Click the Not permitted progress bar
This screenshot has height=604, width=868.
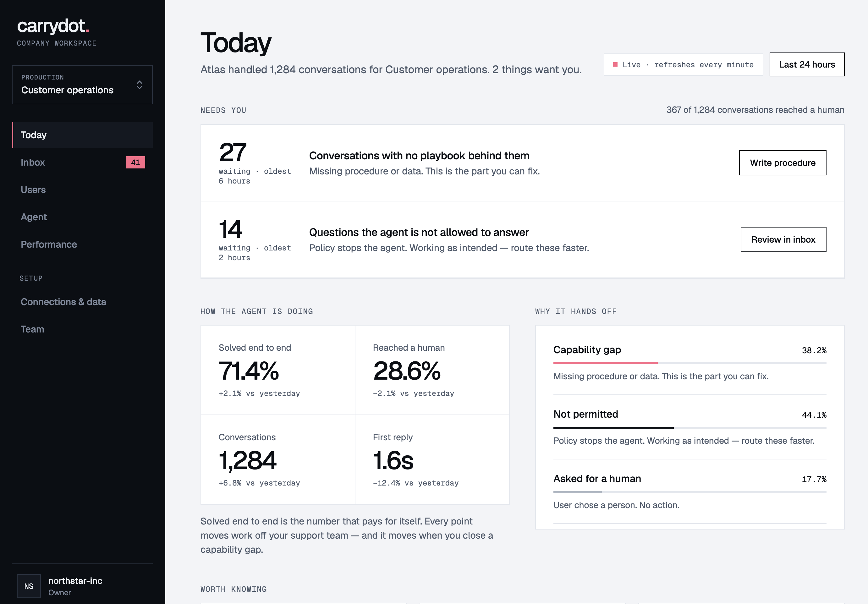(x=689, y=427)
